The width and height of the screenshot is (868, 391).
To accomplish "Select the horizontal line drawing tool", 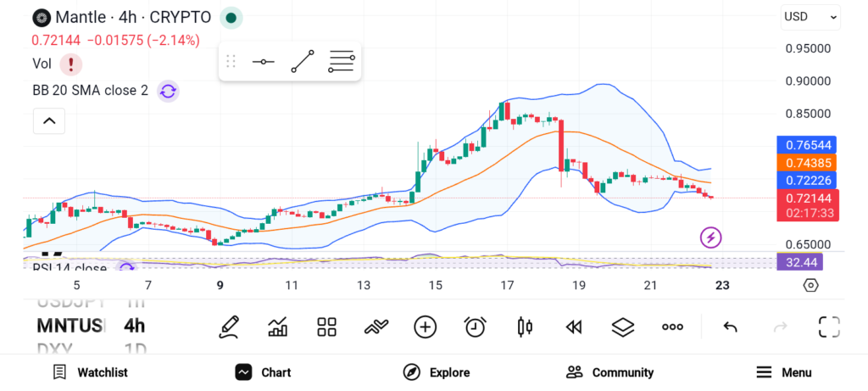I will [263, 62].
